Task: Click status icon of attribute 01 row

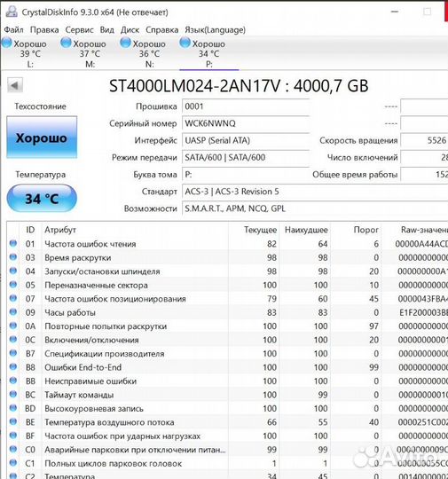Action: (13, 243)
